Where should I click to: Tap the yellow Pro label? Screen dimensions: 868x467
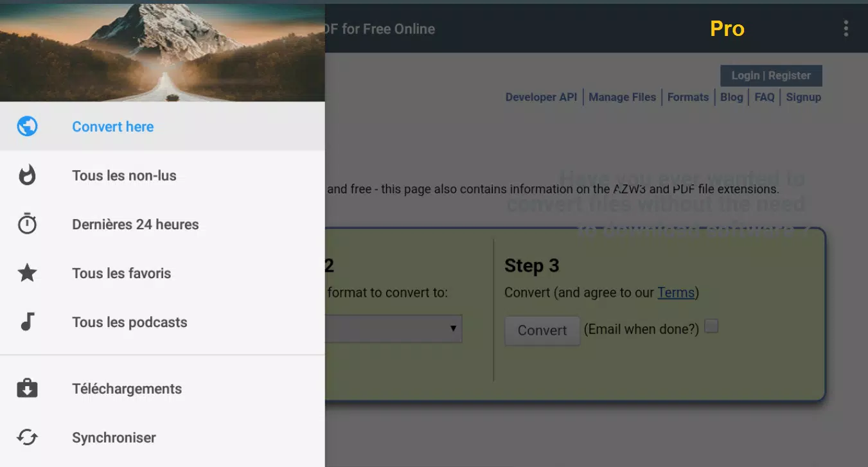(727, 28)
